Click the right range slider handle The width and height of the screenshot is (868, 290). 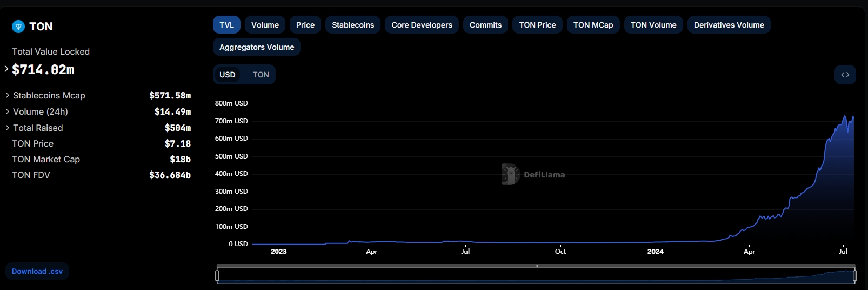[x=854, y=276]
